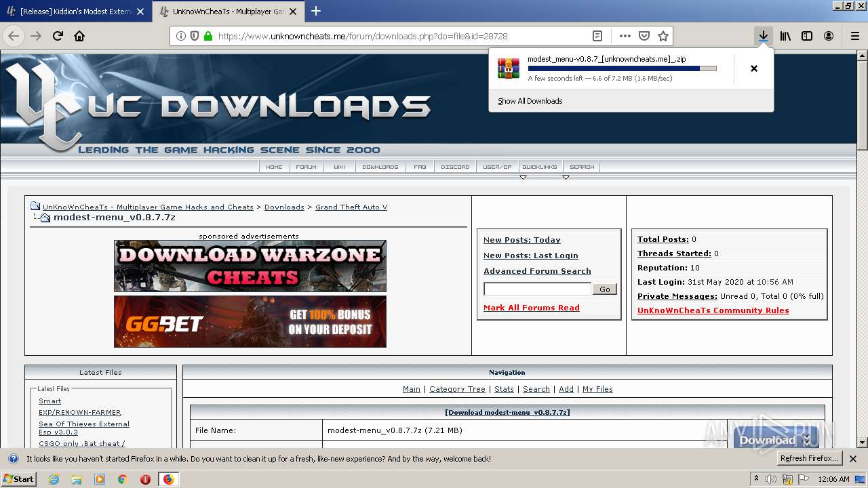Open Category Tree in Navigation
The height and width of the screenshot is (488, 868).
[x=457, y=389]
